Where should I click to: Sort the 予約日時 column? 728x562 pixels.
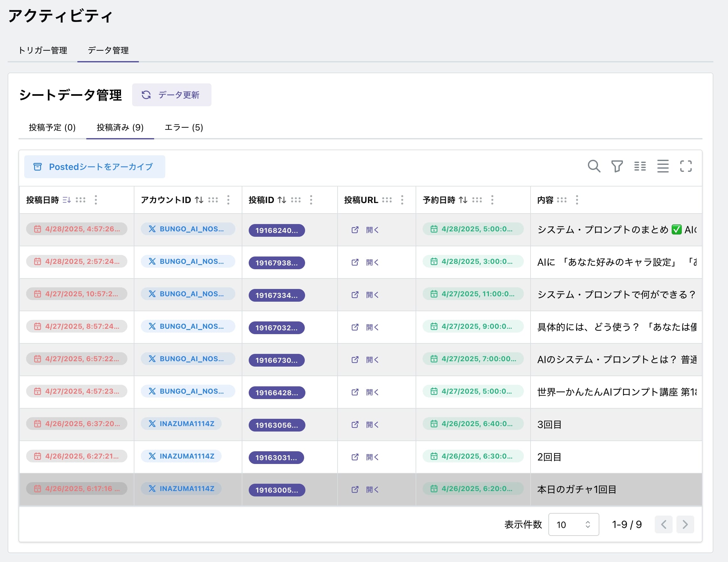463,200
